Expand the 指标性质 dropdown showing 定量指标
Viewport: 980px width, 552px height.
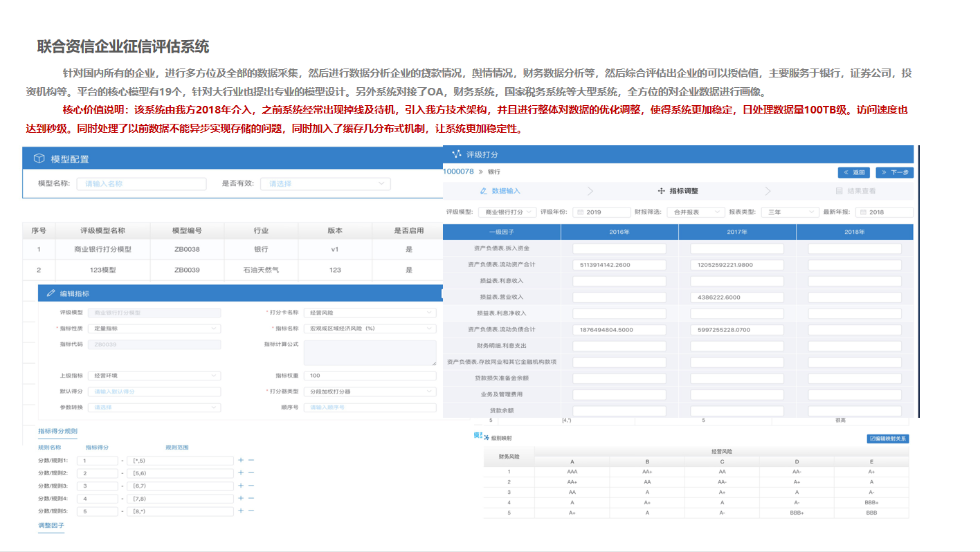coord(154,329)
